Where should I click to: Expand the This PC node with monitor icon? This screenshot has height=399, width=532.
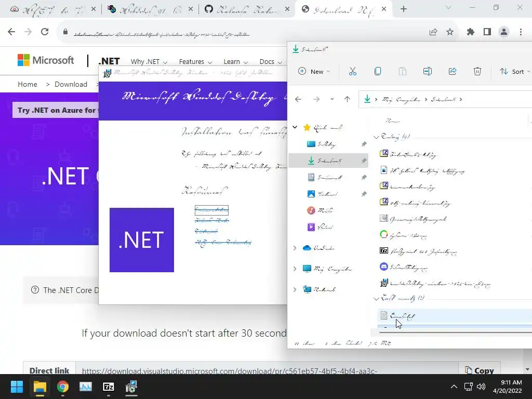click(x=295, y=269)
